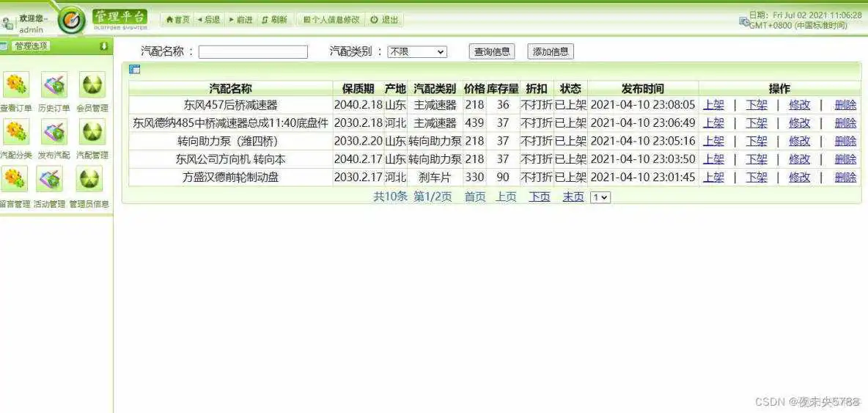
Task: Click 上架 for 转向助力泵（潍四桥）
Action: [713, 141]
